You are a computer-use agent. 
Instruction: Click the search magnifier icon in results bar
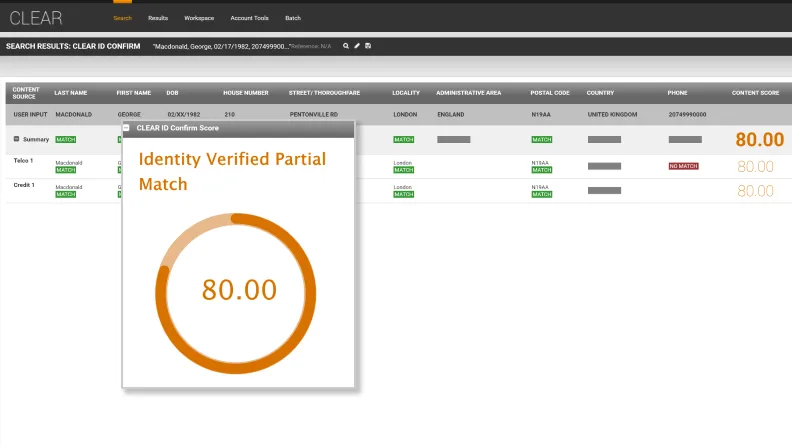pyautogui.click(x=346, y=46)
